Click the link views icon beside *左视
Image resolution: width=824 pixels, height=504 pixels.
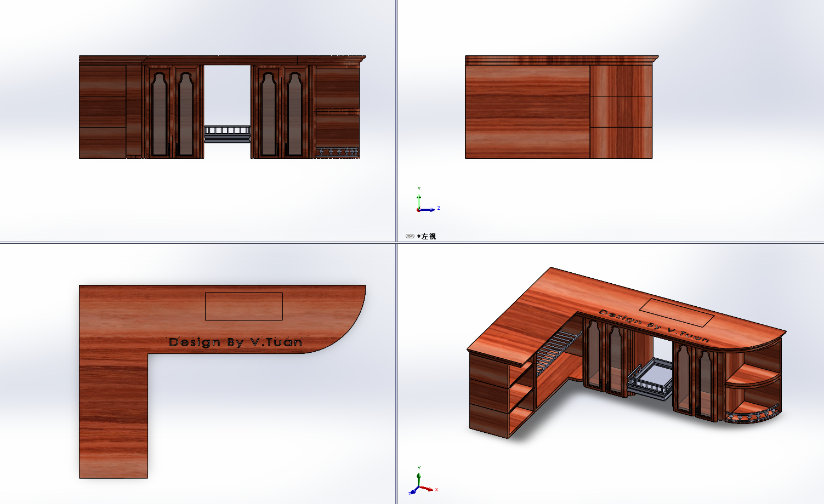(x=410, y=236)
